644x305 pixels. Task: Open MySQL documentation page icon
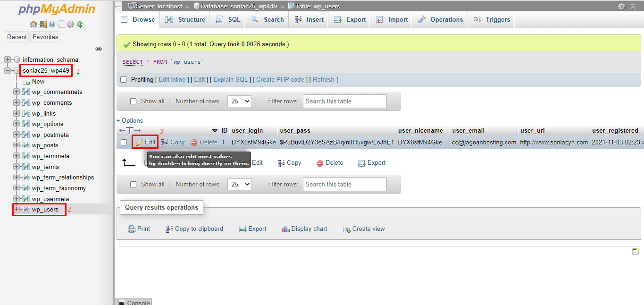[x=61, y=24]
